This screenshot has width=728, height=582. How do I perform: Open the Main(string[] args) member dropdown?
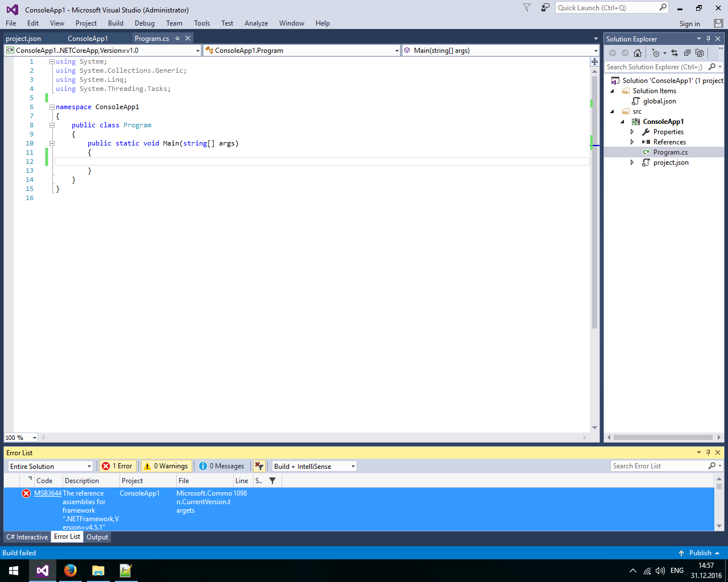(x=501, y=51)
